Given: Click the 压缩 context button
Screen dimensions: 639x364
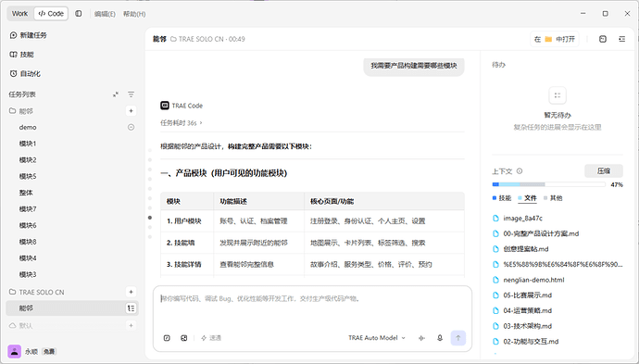Looking at the screenshot, I should 604,170.
